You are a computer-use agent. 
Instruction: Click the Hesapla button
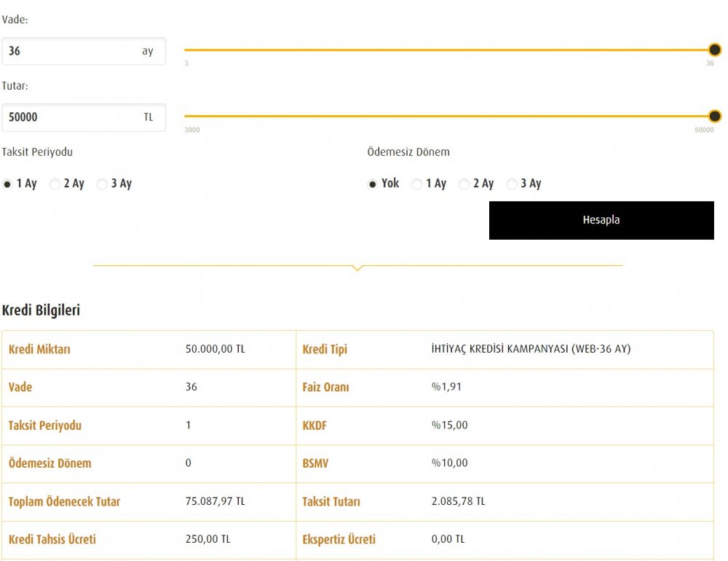click(601, 220)
